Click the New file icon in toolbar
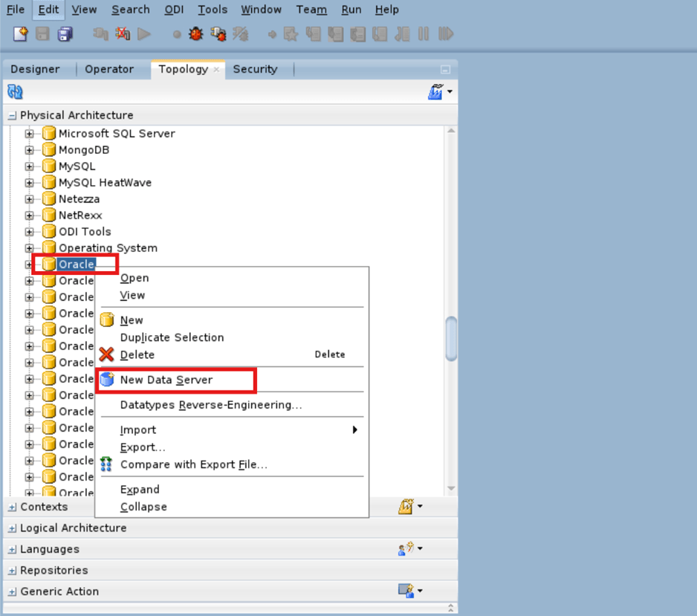 (x=16, y=33)
